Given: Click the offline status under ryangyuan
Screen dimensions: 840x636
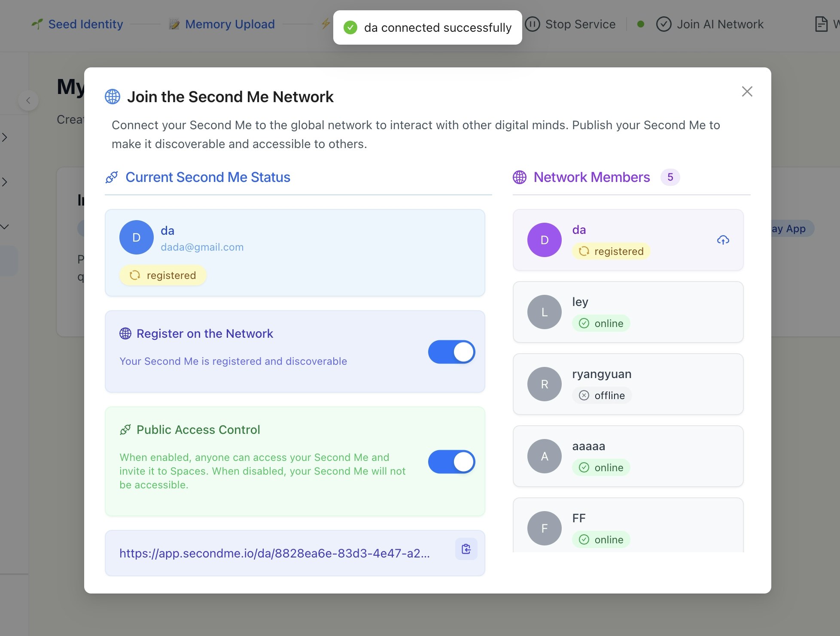Looking at the screenshot, I should tap(602, 395).
